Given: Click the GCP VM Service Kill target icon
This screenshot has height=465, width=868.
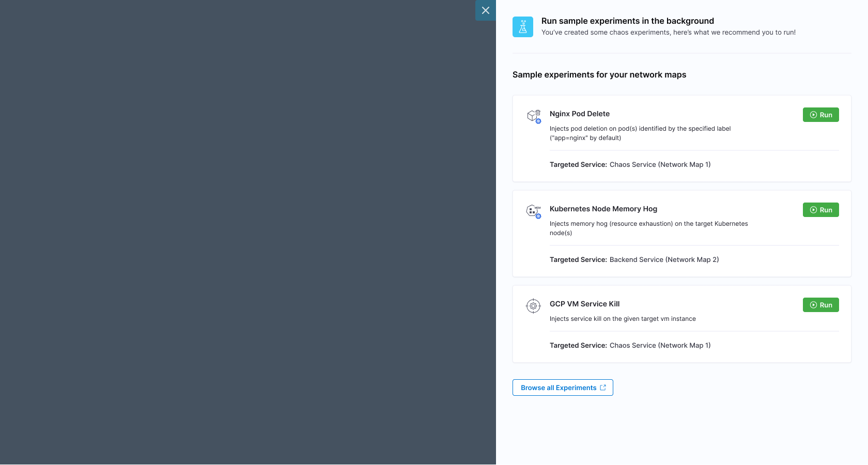Looking at the screenshot, I should (533, 306).
